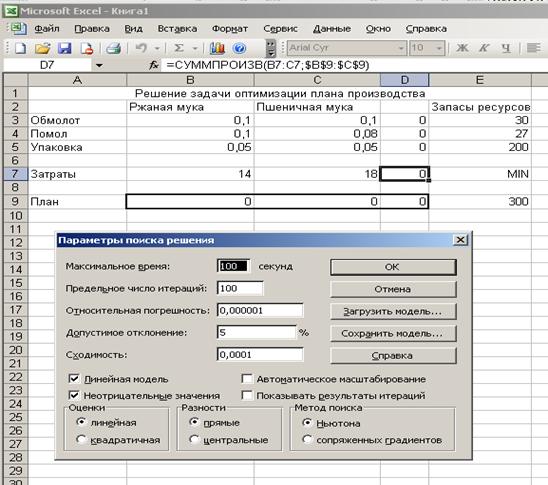548x485 pixels.
Task: Open the Сервис menu
Action: coord(280,29)
